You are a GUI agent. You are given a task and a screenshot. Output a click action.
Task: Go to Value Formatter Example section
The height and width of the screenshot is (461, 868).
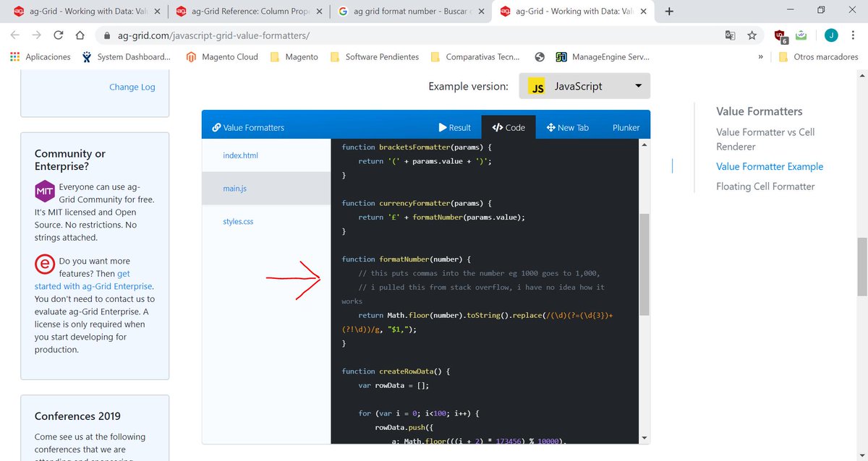tap(770, 166)
